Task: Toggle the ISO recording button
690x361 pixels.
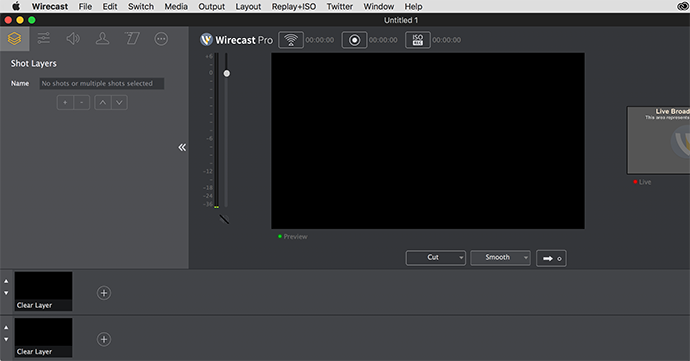Action: click(418, 40)
